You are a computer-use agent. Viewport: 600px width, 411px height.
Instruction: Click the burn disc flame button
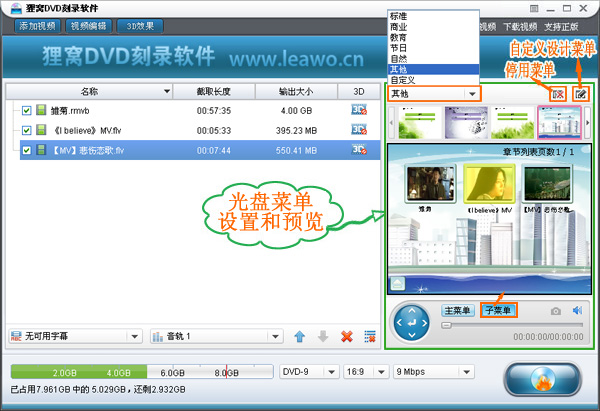coord(543,379)
